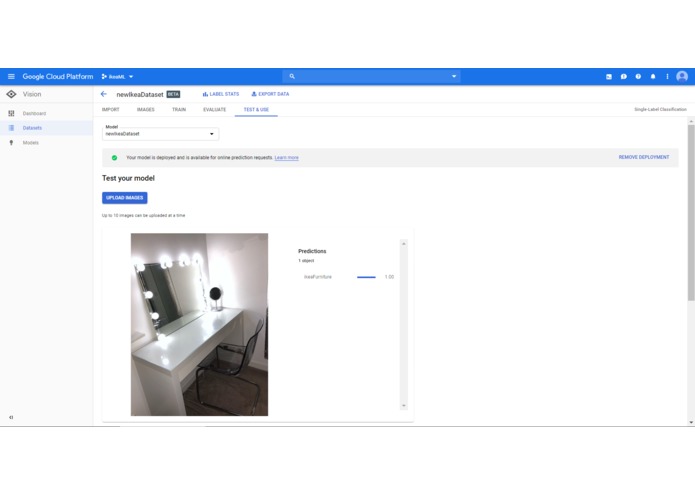Click the IkeaFurniture prediction label
The image size is (695, 494).
click(x=318, y=277)
